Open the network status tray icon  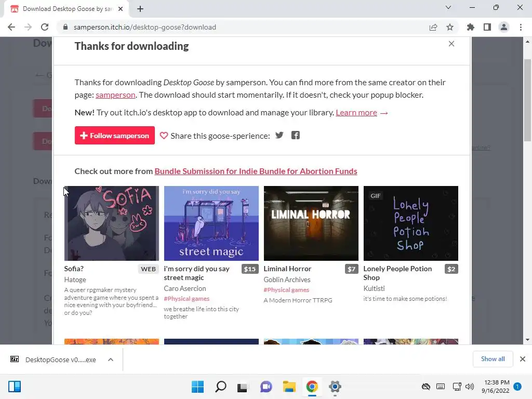[457, 387]
